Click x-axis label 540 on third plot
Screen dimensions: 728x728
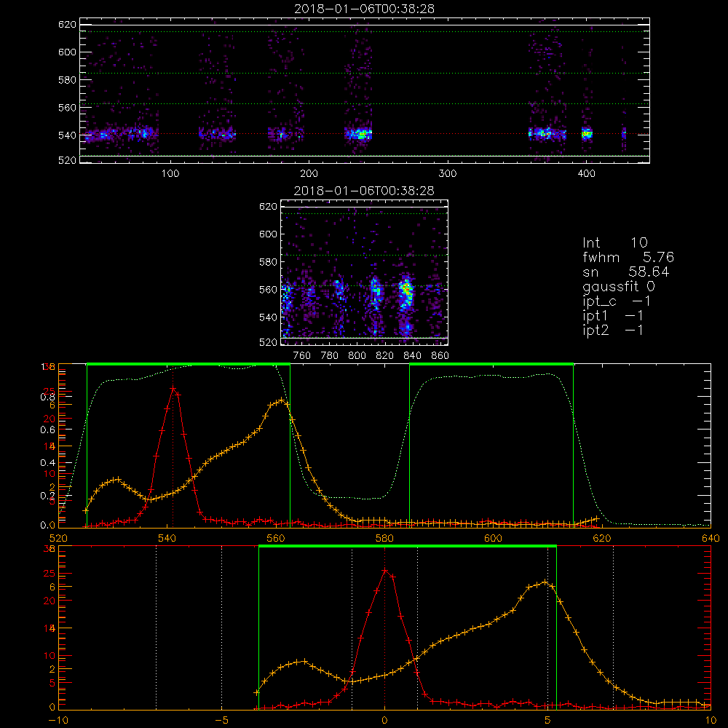coord(167,539)
